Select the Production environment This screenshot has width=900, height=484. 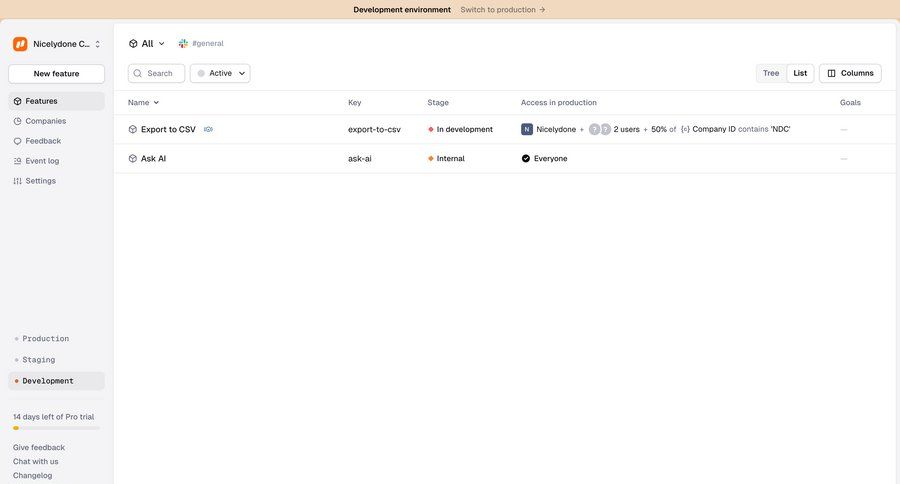56,339
